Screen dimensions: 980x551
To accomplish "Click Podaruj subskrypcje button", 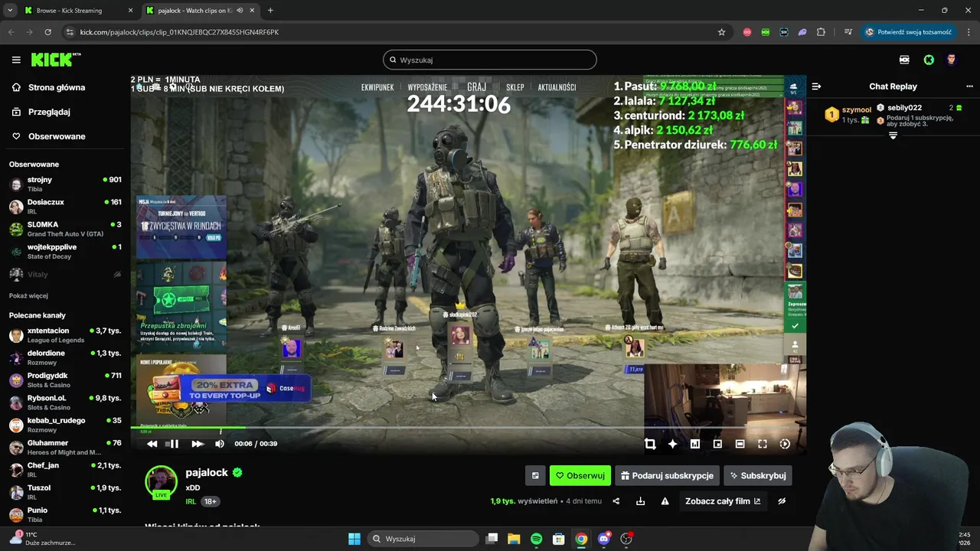I will (x=667, y=475).
